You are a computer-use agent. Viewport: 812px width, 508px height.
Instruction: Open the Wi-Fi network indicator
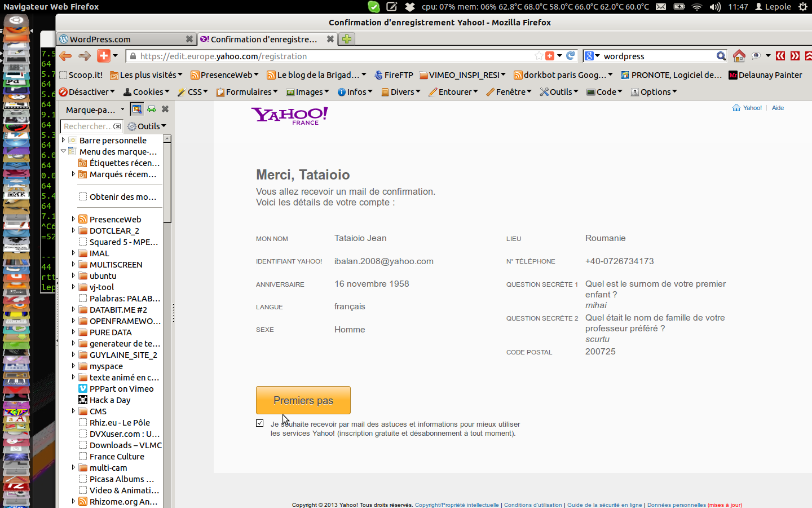click(697, 7)
